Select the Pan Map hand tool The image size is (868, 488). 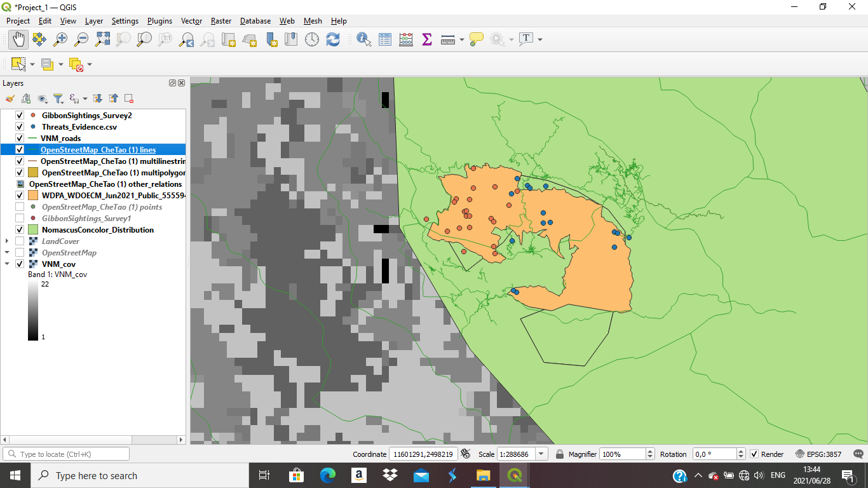(x=18, y=39)
